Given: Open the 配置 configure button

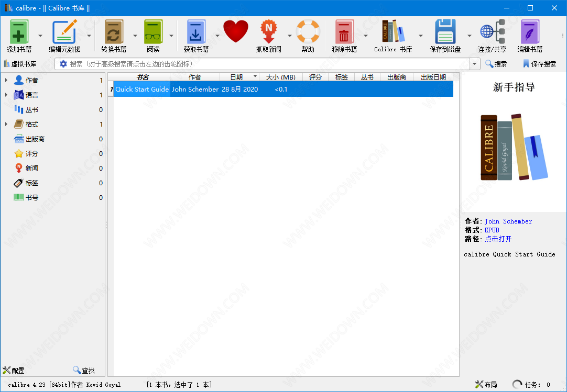Looking at the screenshot, I should (x=14, y=371).
